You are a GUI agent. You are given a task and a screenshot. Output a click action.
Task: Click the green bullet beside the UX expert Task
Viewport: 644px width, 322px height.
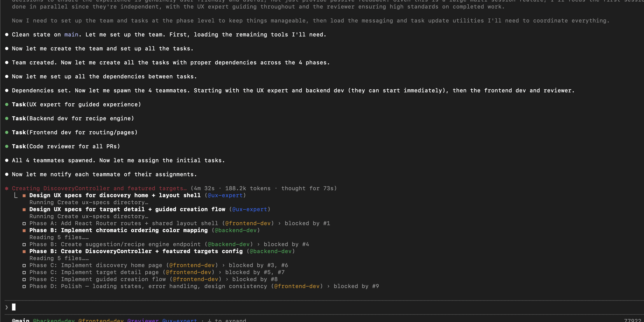(x=7, y=104)
